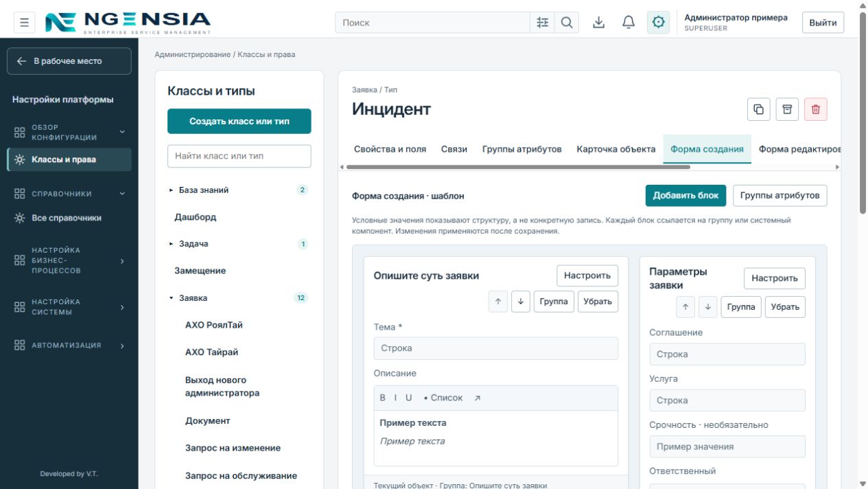The height and width of the screenshot is (489, 868).
Task: Click Обзор конфигурации grid icon
Action: pyautogui.click(x=20, y=132)
